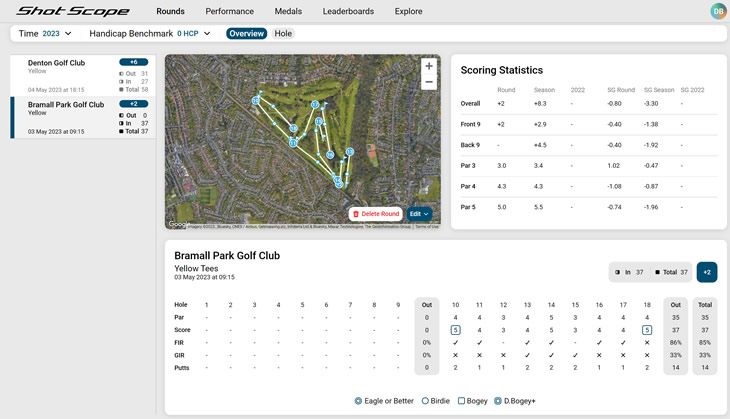Open the DB user avatar menu

click(x=719, y=11)
